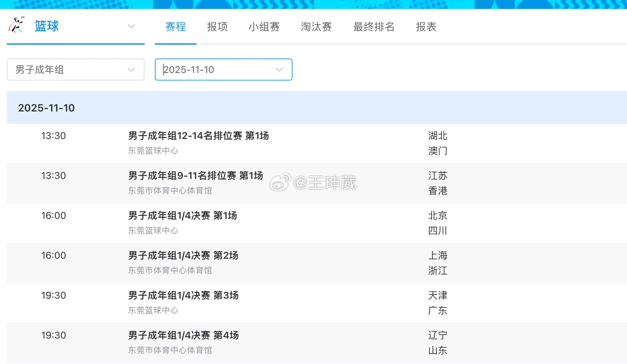This screenshot has width=627, height=364.
Task: Open the sport selector next to 篮球
Action: coord(131,26)
